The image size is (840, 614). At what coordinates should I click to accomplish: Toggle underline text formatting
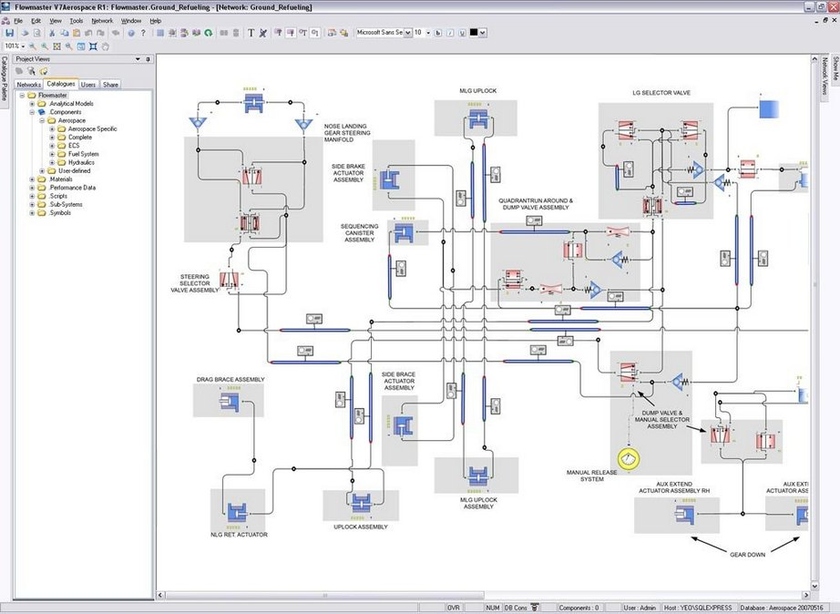coord(462,33)
